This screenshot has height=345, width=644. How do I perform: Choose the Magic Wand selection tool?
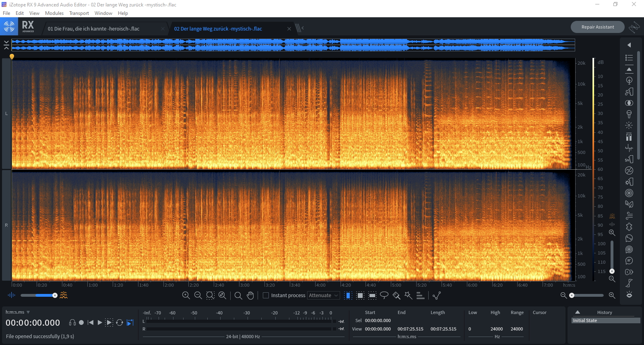[408, 296]
